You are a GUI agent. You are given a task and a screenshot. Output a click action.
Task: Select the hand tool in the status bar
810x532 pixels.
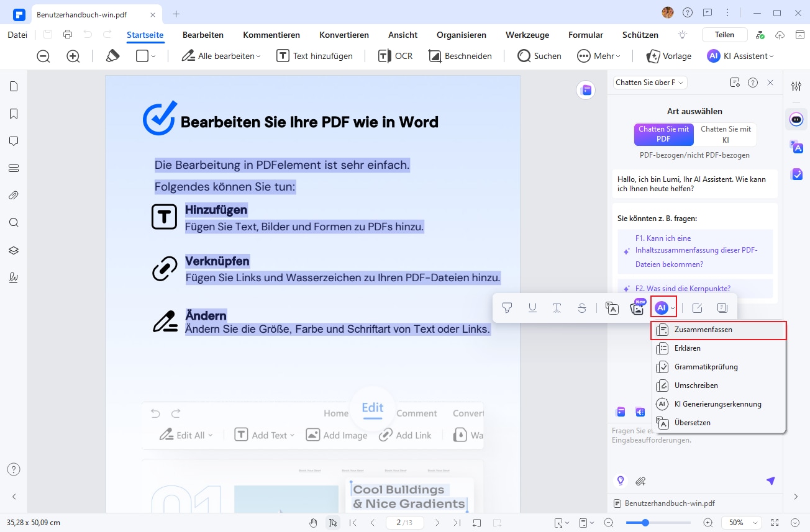tap(314, 523)
